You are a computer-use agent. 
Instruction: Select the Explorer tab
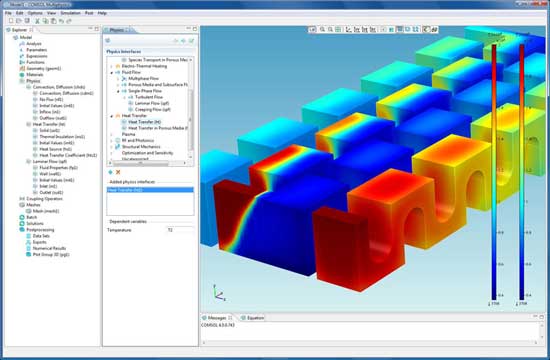19,30
